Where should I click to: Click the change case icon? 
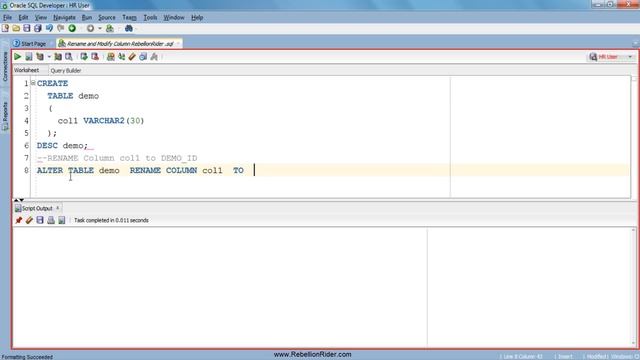tap(121, 57)
